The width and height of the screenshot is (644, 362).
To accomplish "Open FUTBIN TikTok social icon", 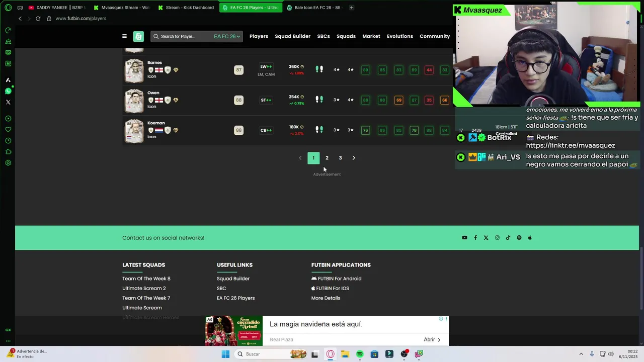I will coord(508,238).
